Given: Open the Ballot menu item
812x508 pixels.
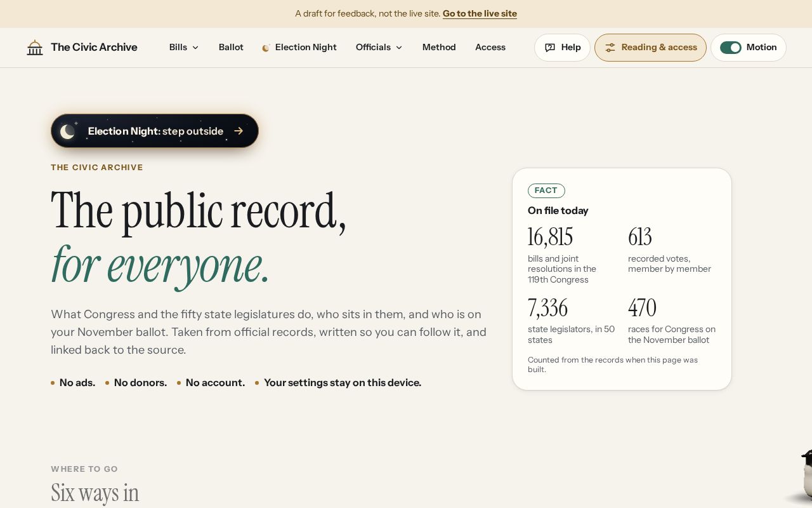Looking at the screenshot, I should click(x=231, y=47).
